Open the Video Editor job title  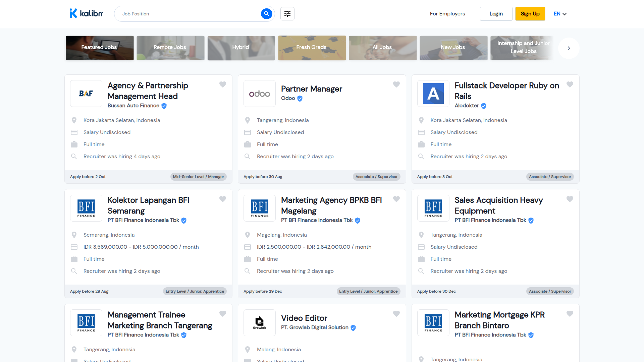pos(304,318)
